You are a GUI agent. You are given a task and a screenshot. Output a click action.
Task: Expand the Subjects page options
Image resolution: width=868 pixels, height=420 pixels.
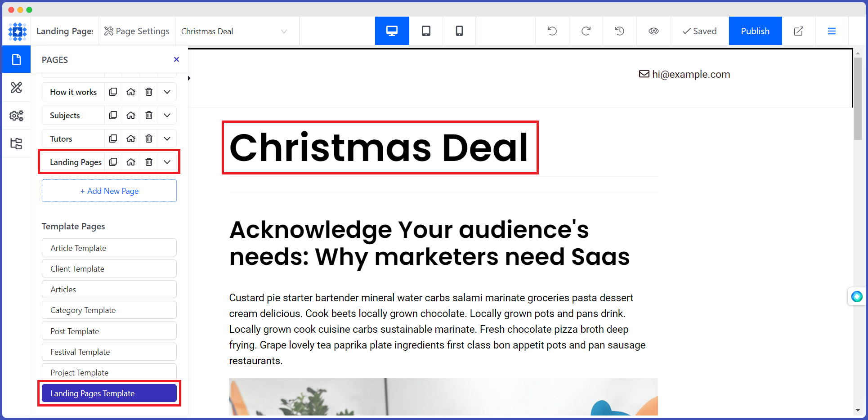[x=167, y=115]
